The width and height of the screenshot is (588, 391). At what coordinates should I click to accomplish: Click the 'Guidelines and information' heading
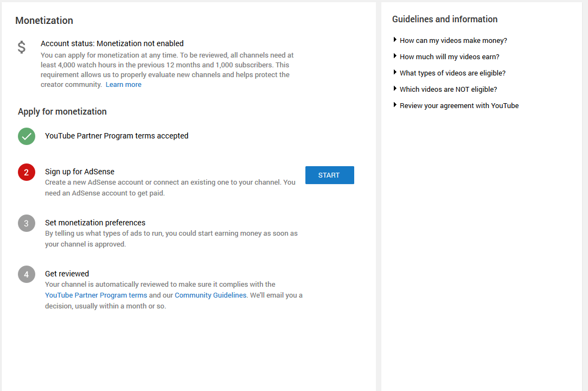click(x=445, y=19)
